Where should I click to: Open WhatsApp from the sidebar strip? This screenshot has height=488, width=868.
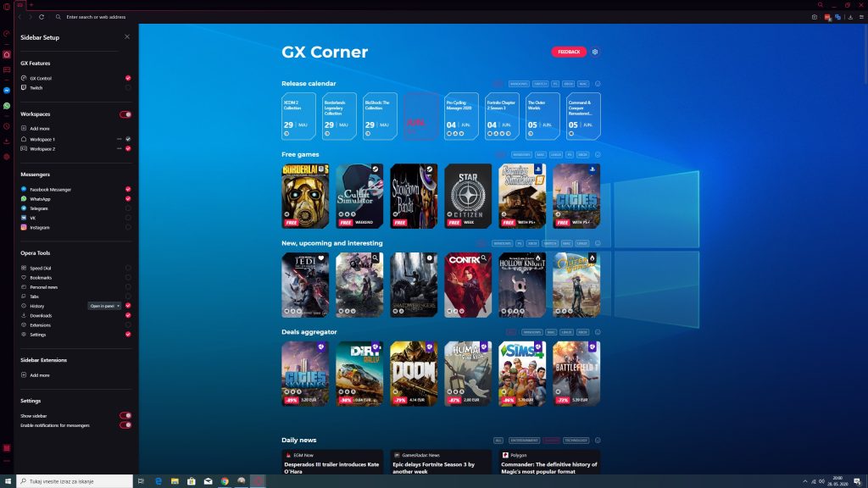pyautogui.click(x=7, y=106)
